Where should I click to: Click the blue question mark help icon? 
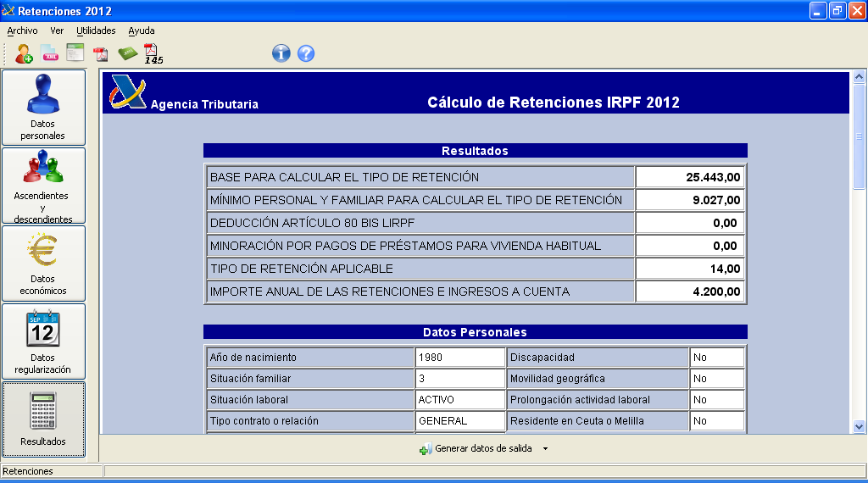point(306,53)
